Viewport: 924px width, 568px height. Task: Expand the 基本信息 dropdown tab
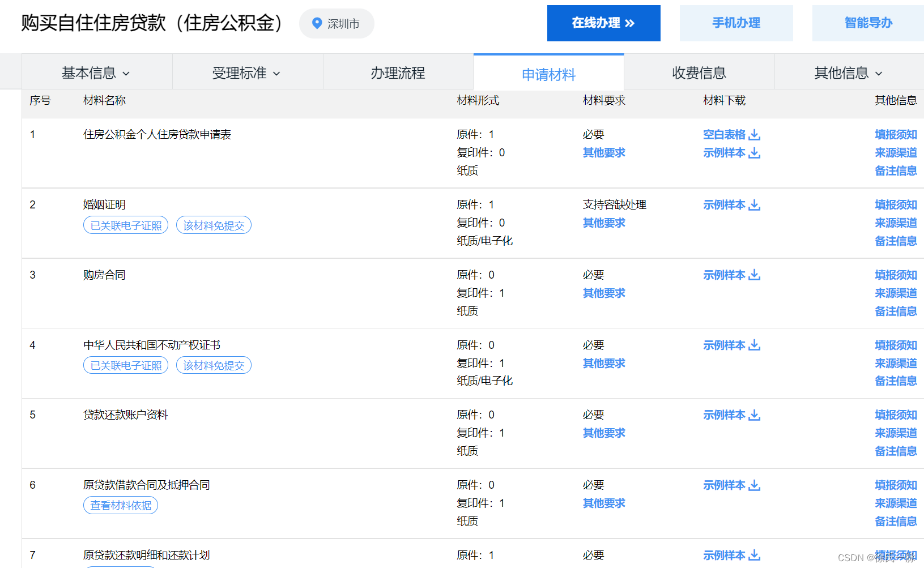[97, 72]
